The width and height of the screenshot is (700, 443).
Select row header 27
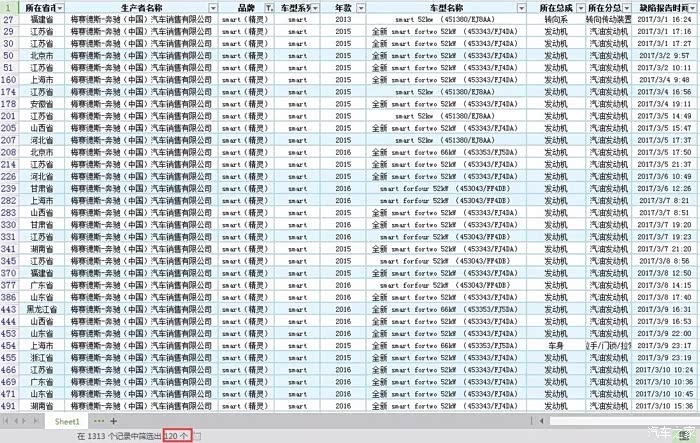(x=8, y=20)
